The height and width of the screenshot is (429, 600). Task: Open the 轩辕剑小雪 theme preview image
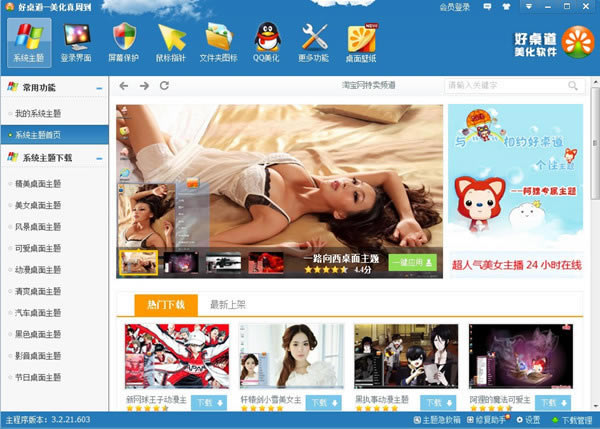292,356
